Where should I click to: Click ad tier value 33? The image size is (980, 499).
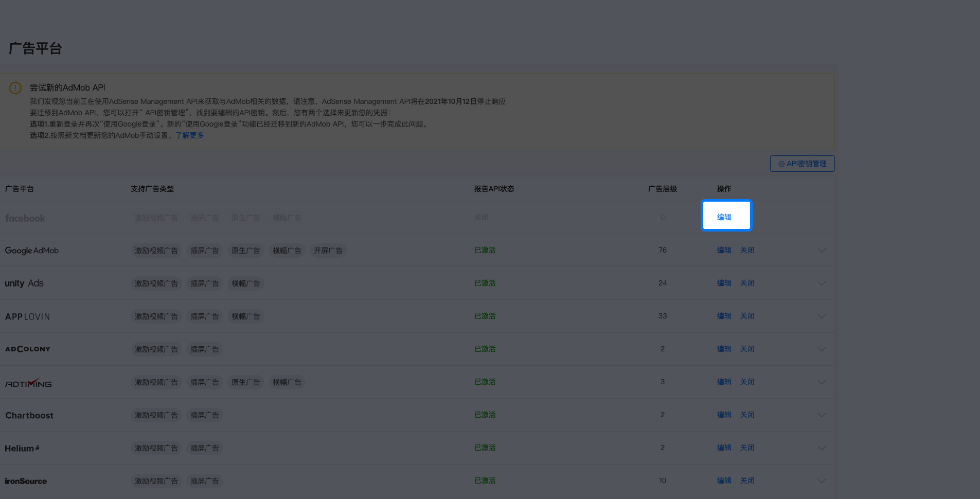tap(663, 316)
